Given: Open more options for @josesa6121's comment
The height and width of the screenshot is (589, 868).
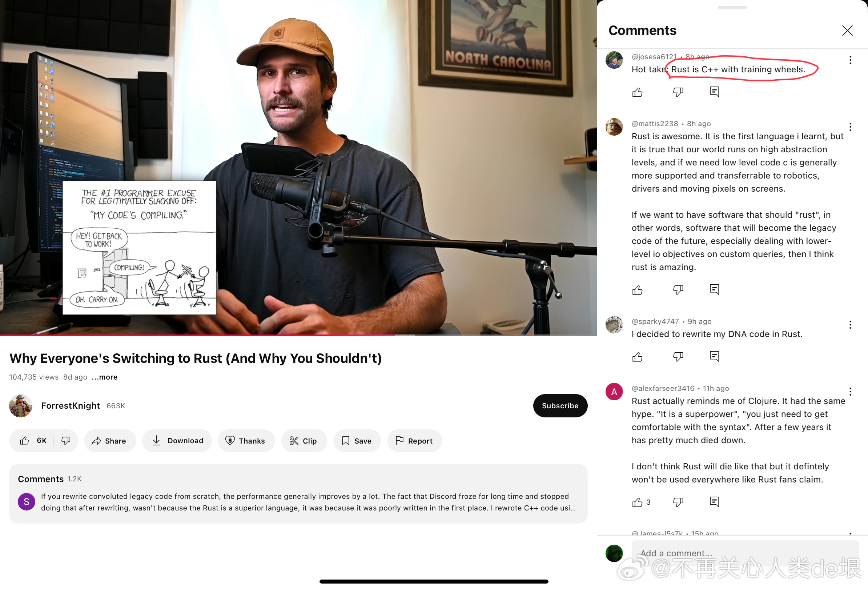Looking at the screenshot, I should (850, 60).
